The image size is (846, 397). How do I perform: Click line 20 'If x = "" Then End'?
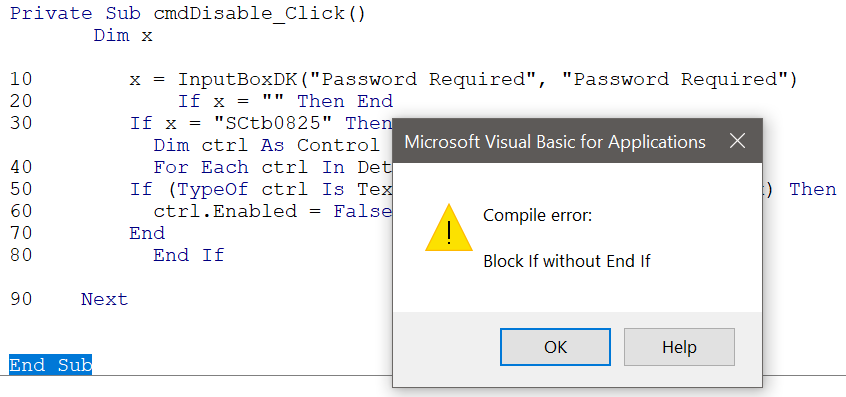point(285,101)
